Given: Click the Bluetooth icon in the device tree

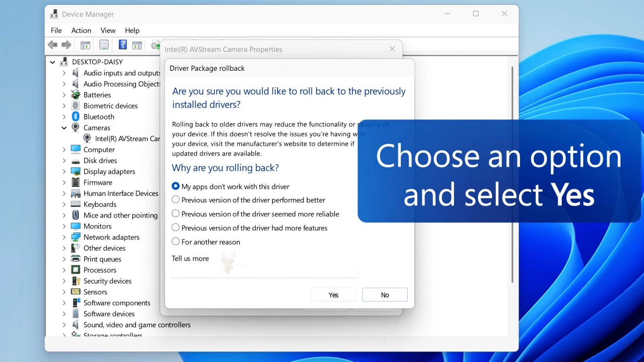Looking at the screenshot, I should (x=76, y=117).
